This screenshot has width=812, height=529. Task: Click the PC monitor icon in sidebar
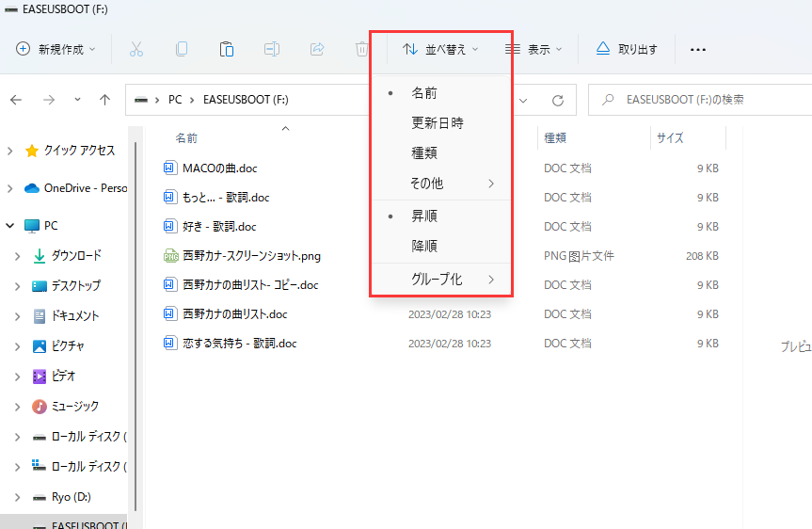click(x=32, y=226)
